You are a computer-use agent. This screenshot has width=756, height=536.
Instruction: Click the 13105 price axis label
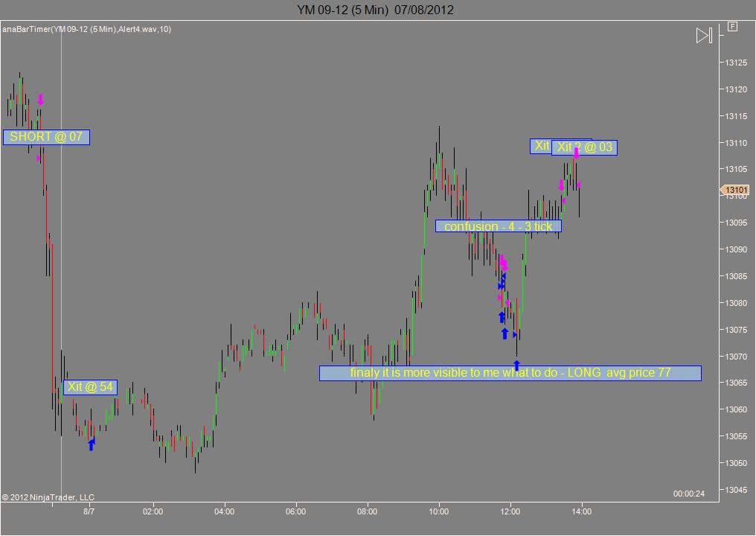coord(736,169)
